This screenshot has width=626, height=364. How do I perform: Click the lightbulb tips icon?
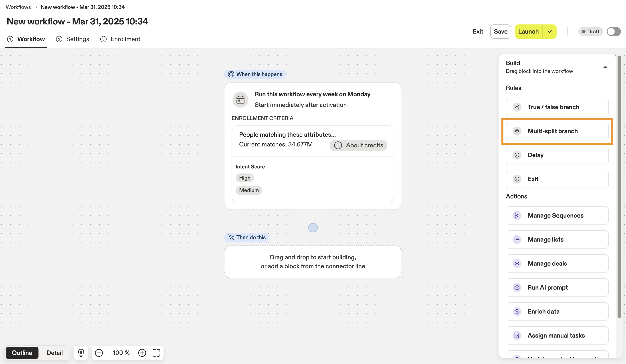[x=81, y=353]
